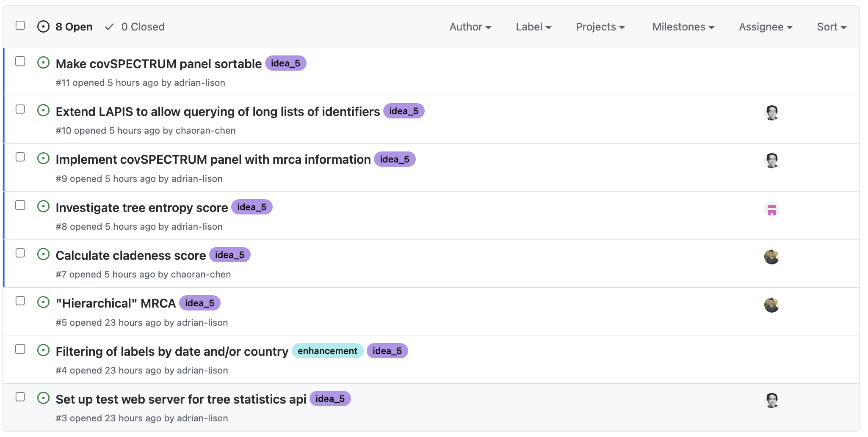Open issue 'Extend LAPIS to allow querying' title
Image resolution: width=868 pixels, height=437 pixels.
218,112
